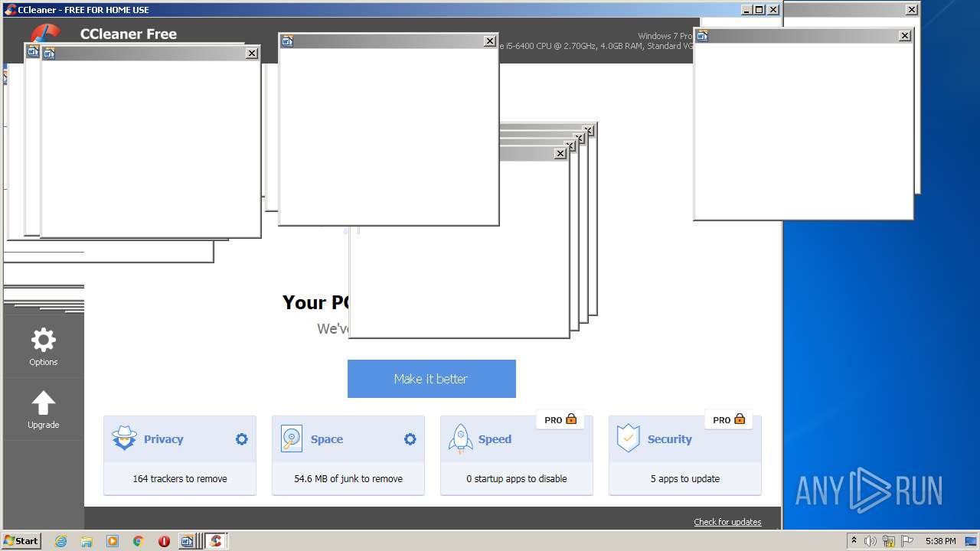
Task: Switch to the Word taskbar button
Action: point(189,541)
